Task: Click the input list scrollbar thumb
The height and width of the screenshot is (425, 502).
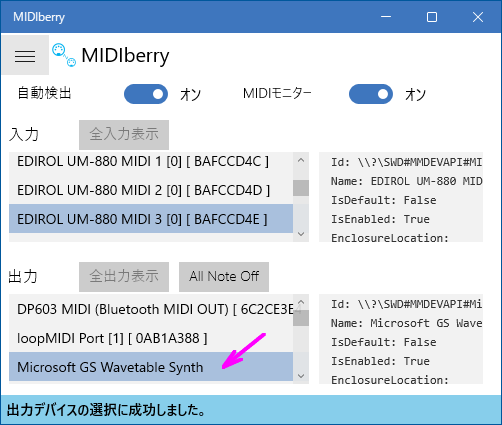Action: coord(301,188)
